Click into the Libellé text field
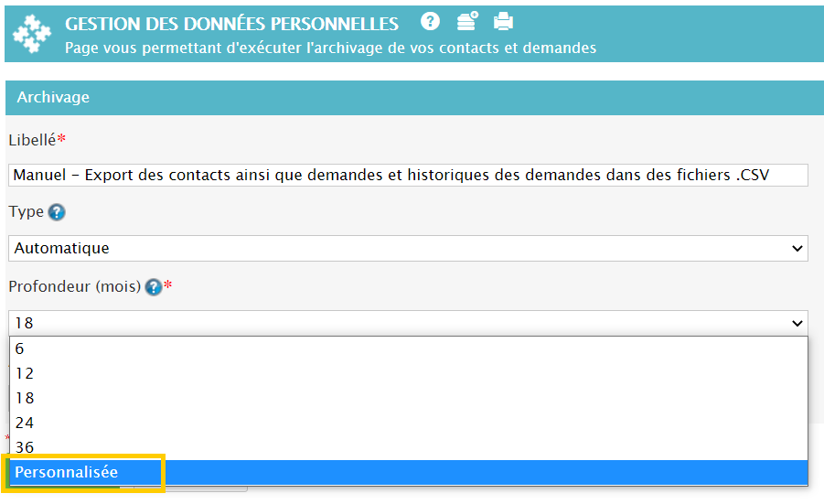The height and width of the screenshot is (504, 824). click(x=408, y=175)
